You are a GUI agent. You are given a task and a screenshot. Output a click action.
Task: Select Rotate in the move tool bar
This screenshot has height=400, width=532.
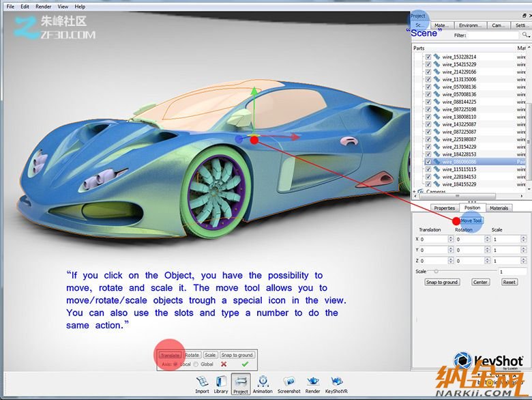(x=192, y=355)
